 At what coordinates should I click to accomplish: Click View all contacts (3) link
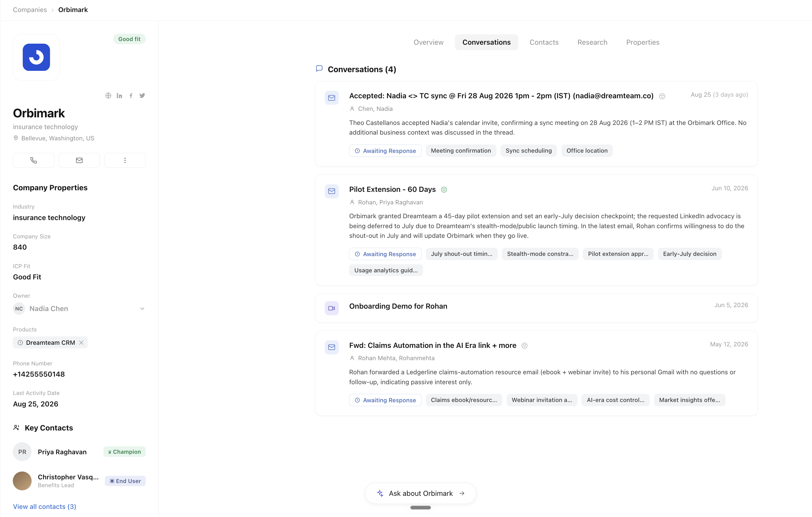pos(44,507)
